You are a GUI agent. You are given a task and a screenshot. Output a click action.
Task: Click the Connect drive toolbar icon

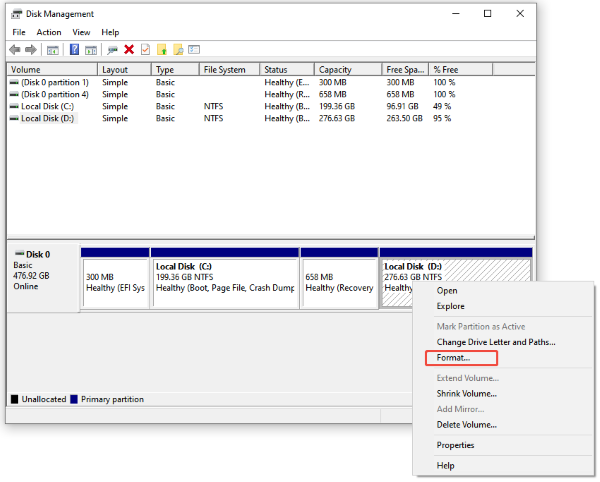(112, 50)
